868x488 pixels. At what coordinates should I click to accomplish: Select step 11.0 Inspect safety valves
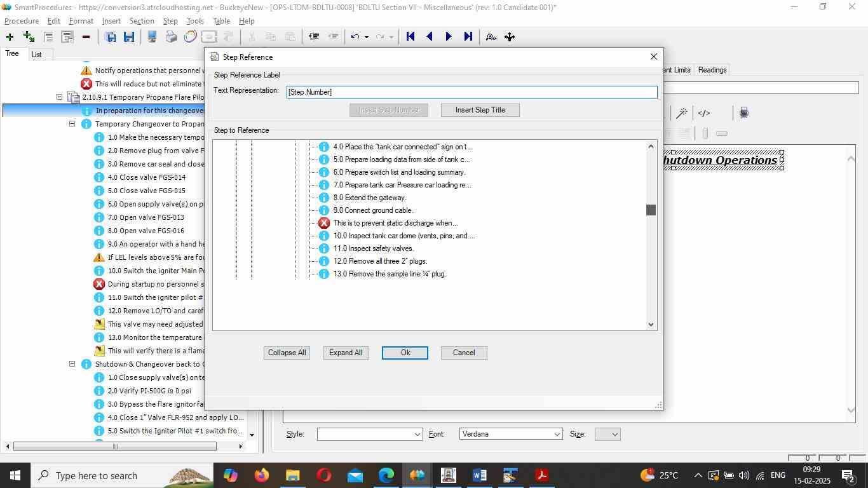(374, 248)
